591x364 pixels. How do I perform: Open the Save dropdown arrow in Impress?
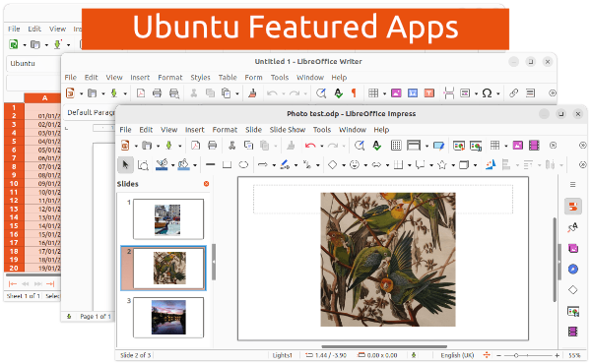(x=180, y=146)
